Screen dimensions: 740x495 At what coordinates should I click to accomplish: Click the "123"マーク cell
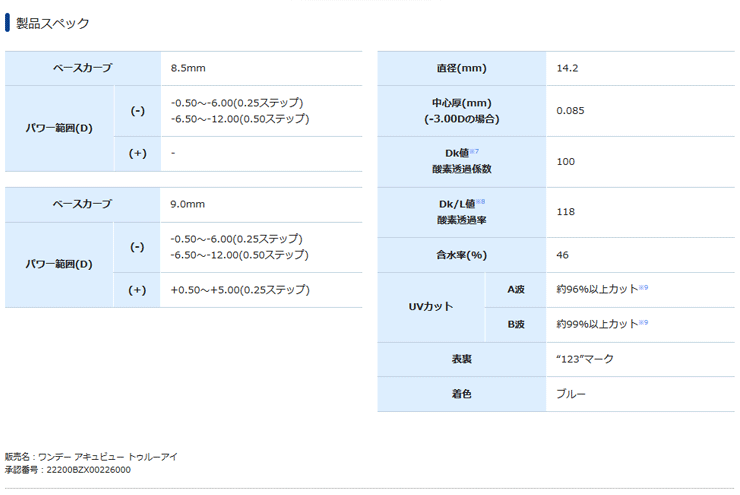585,358
